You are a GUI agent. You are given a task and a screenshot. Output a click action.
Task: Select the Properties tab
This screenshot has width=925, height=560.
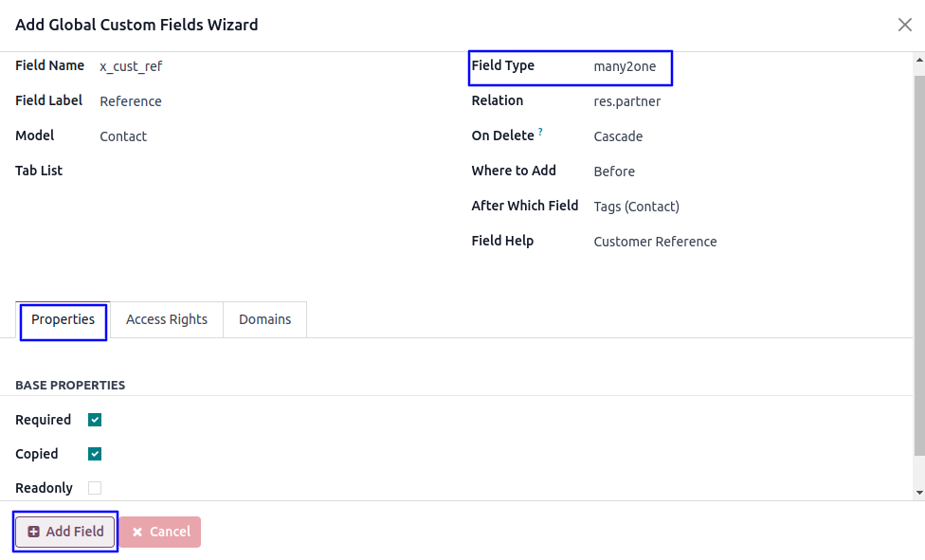(63, 319)
